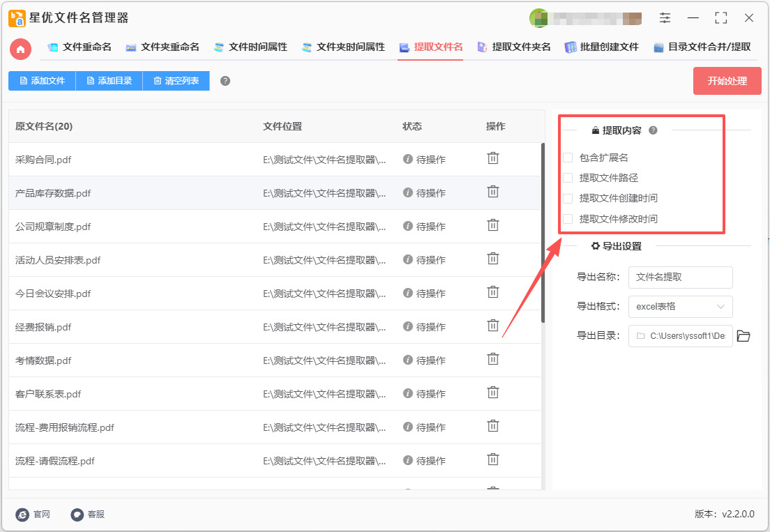The width and height of the screenshot is (770, 532).
Task: Delete 产品库存数据.pdf with its trash icon
Action: 492,192
